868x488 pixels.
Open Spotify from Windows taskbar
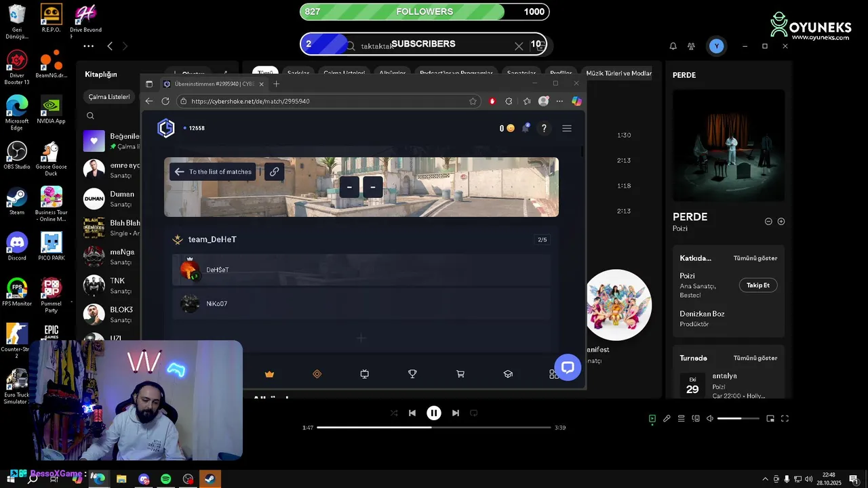point(166,479)
